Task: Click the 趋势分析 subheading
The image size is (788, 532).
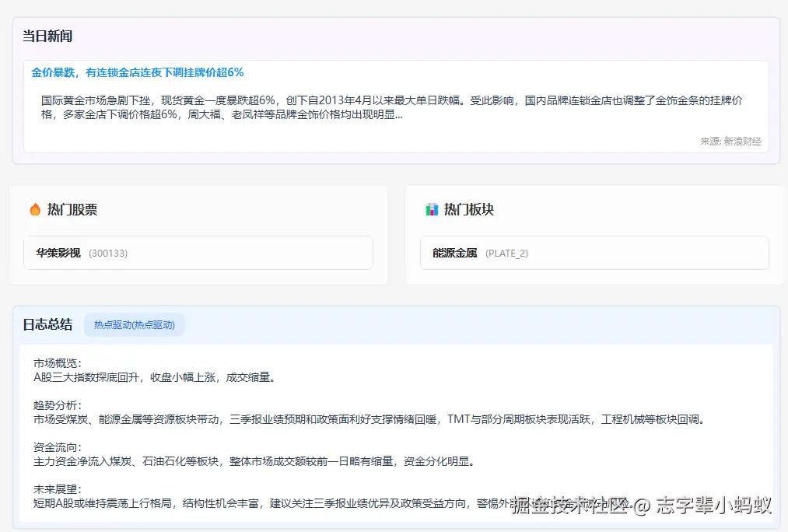Action: 57,405
